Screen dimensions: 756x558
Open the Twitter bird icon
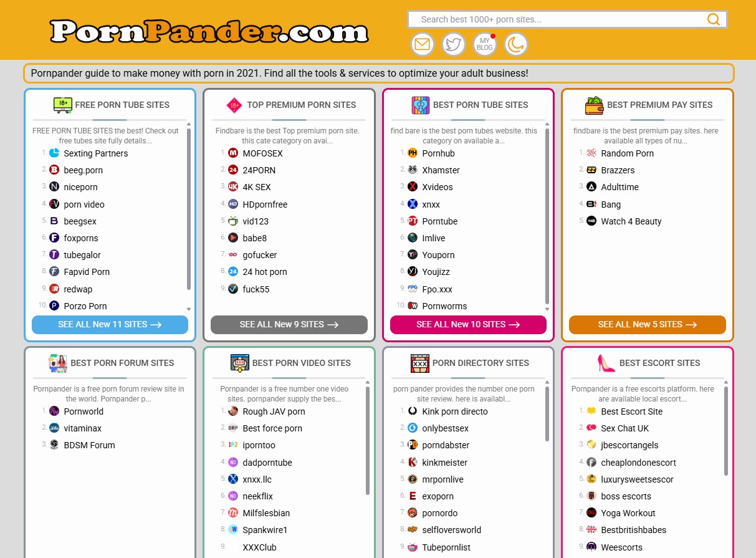click(453, 44)
